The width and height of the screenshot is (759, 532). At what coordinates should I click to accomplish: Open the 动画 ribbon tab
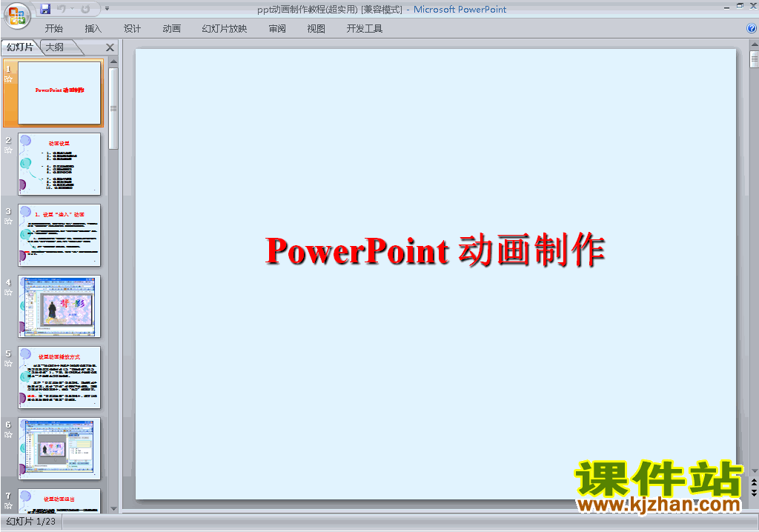171,29
